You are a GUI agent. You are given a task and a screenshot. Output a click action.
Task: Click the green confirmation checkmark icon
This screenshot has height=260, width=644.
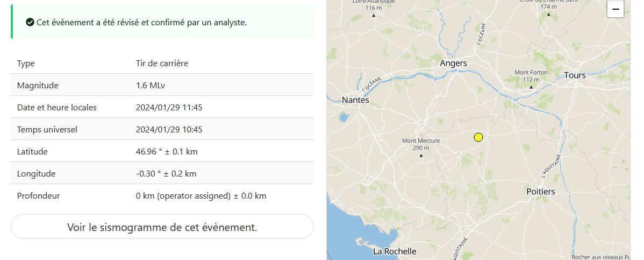pos(30,22)
